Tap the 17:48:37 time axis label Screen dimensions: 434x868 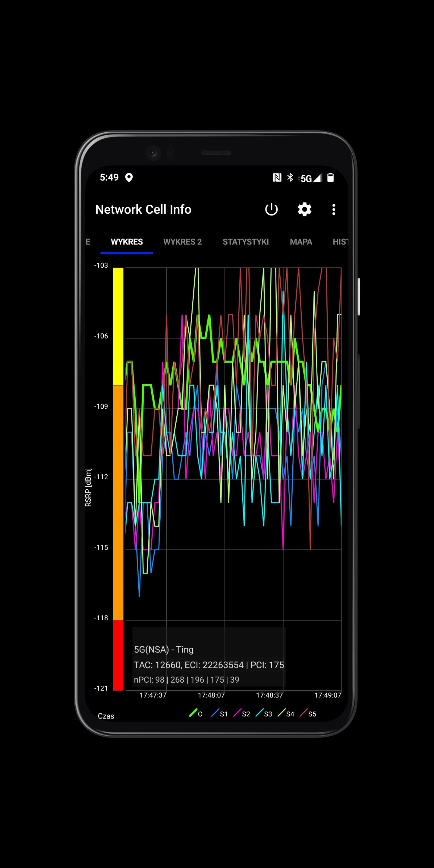269,695
